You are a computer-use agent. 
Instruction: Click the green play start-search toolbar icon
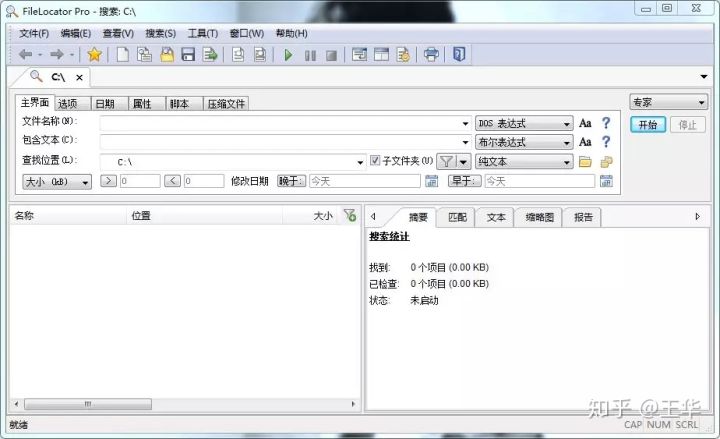(x=288, y=55)
